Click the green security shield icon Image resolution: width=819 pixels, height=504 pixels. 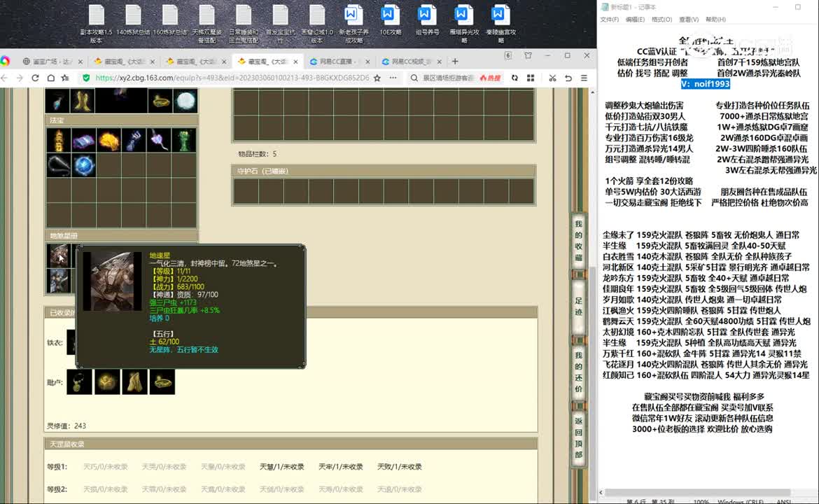(x=86, y=78)
